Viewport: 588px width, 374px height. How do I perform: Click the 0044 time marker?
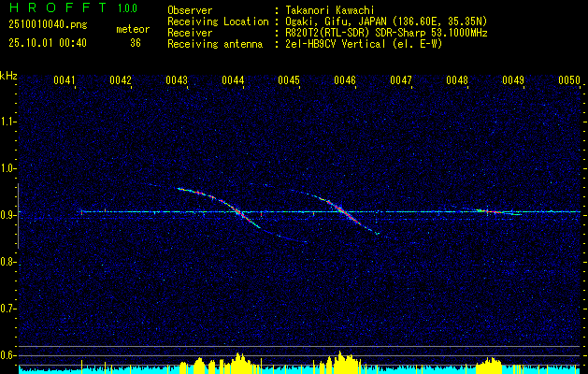tap(233, 80)
